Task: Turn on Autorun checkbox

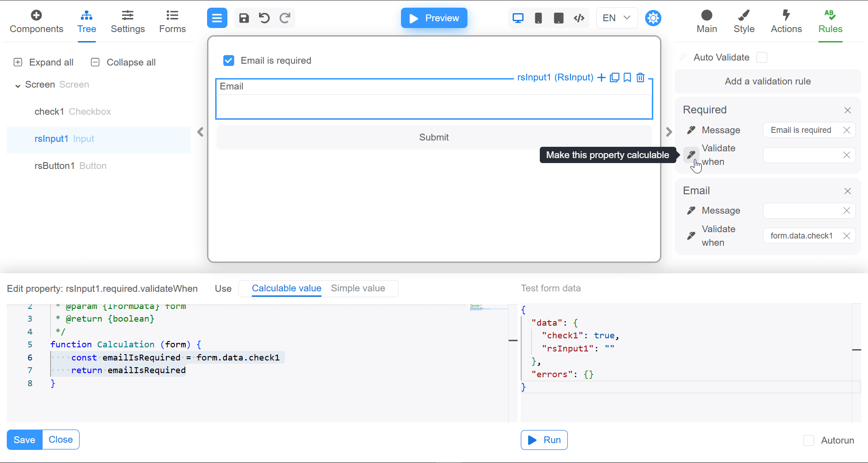Action: [x=809, y=440]
